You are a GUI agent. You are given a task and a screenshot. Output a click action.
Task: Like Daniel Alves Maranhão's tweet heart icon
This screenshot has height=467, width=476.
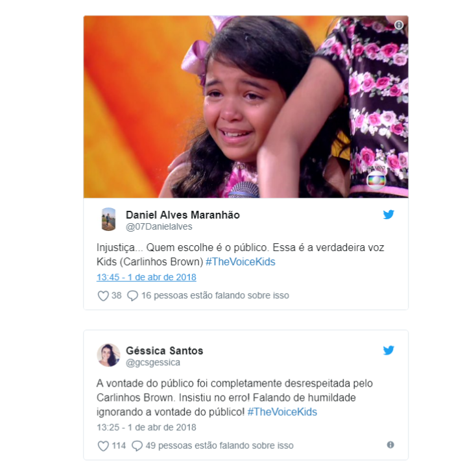click(103, 296)
